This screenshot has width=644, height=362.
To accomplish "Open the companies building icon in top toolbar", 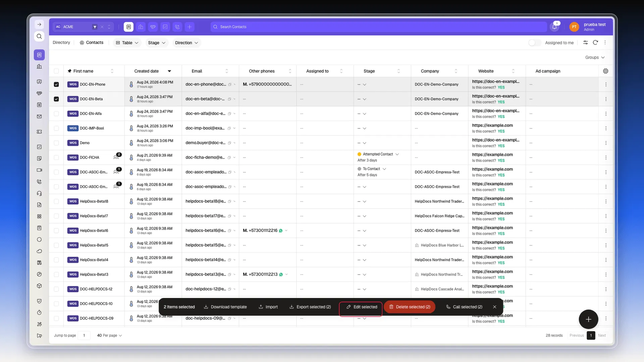I will click(x=141, y=27).
